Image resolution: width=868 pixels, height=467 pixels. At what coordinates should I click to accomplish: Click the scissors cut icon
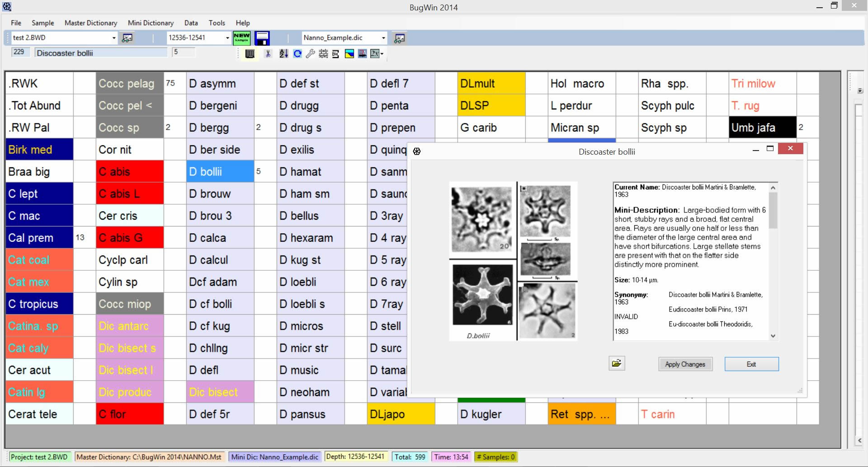tap(268, 54)
